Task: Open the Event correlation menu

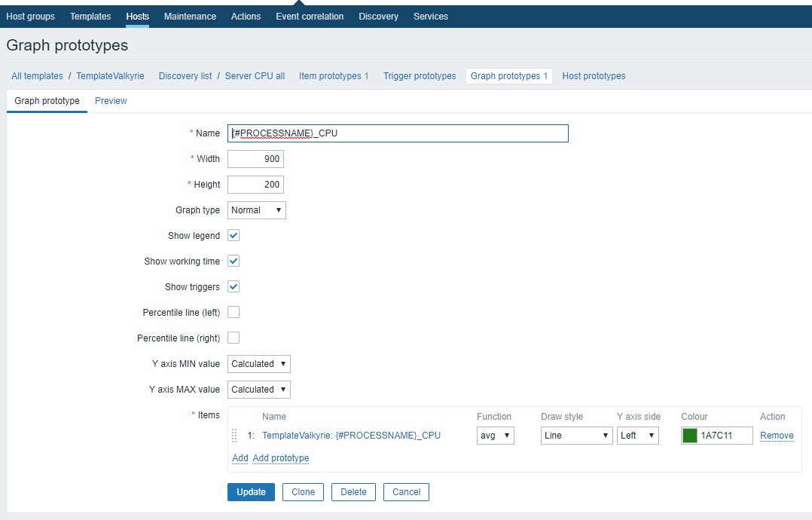Action: (309, 16)
